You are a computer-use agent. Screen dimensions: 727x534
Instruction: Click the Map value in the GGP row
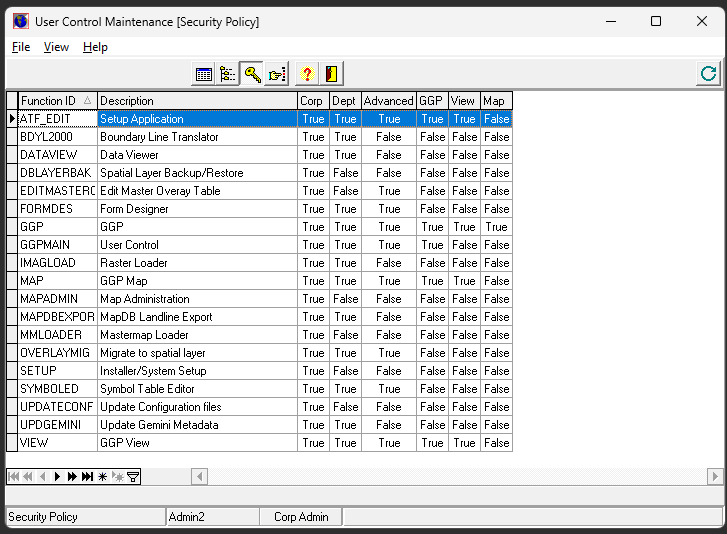(x=496, y=227)
